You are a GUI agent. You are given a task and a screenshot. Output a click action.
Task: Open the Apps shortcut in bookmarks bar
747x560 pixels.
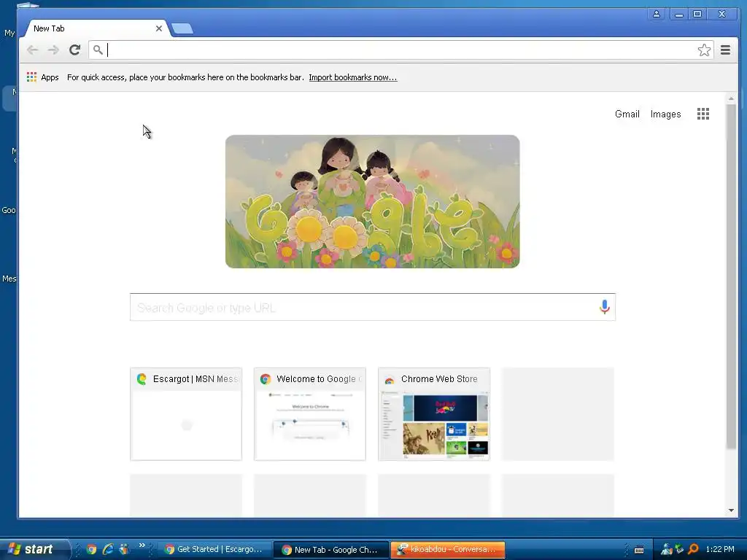pyautogui.click(x=43, y=77)
